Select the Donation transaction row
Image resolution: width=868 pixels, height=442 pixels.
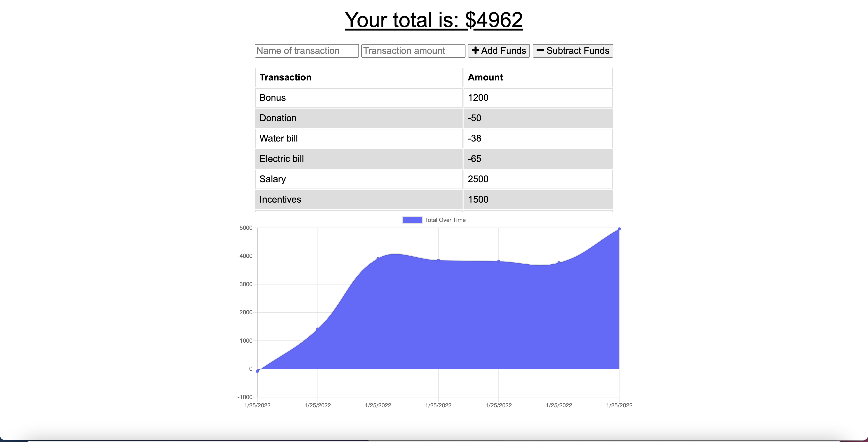click(358, 118)
